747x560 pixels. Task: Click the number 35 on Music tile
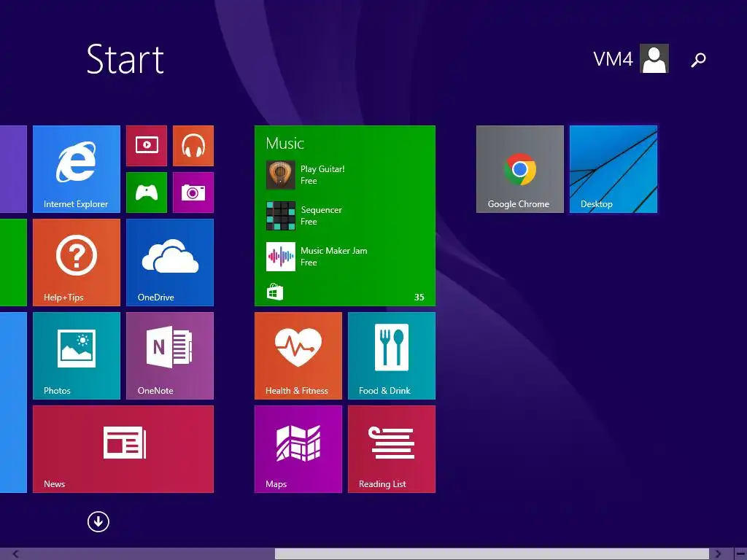coord(419,297)
